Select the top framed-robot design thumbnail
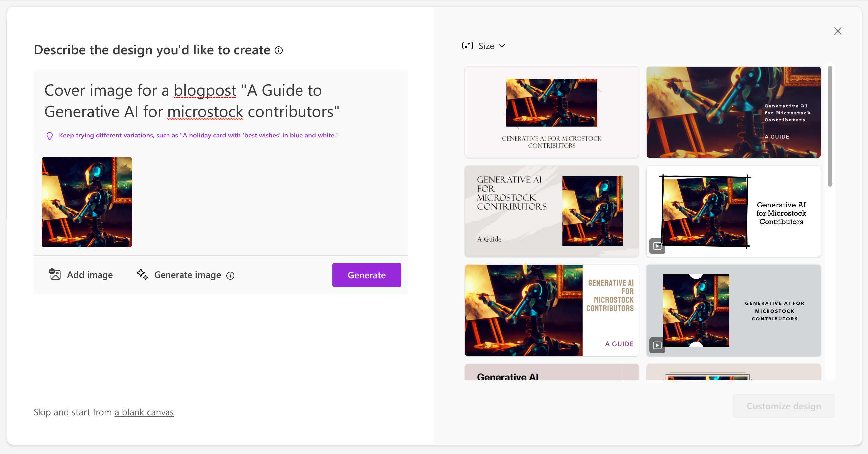Viewport: 868px width, 454px height. 552,113
